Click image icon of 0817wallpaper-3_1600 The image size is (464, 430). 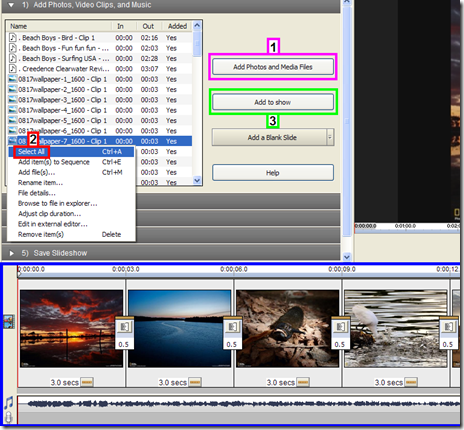pos(13,100)
